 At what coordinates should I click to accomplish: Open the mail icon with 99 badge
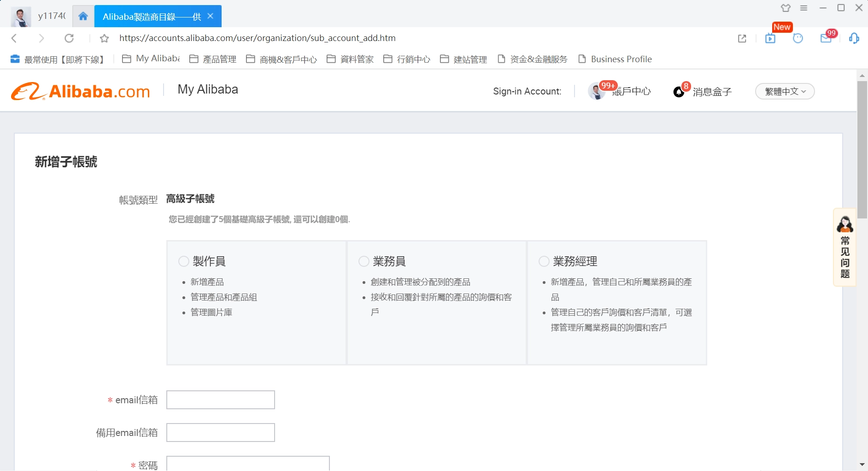tap(826, 39)
